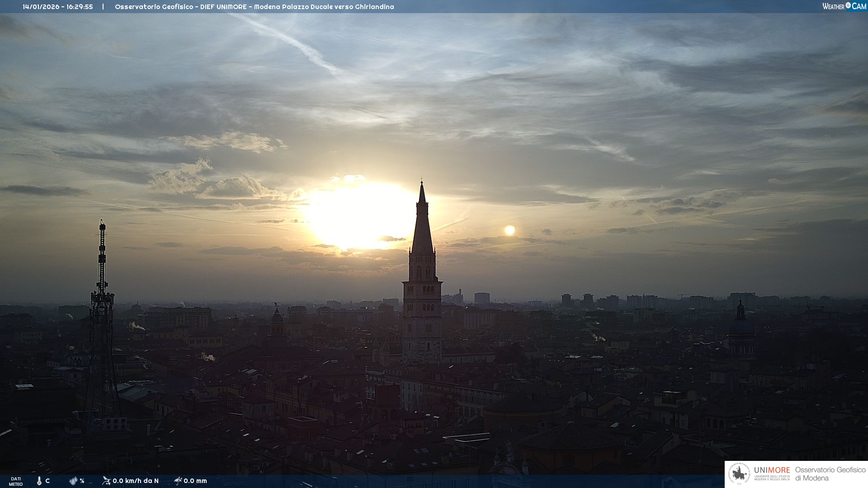Click the temperature C unit label

(x=47, y=481)
